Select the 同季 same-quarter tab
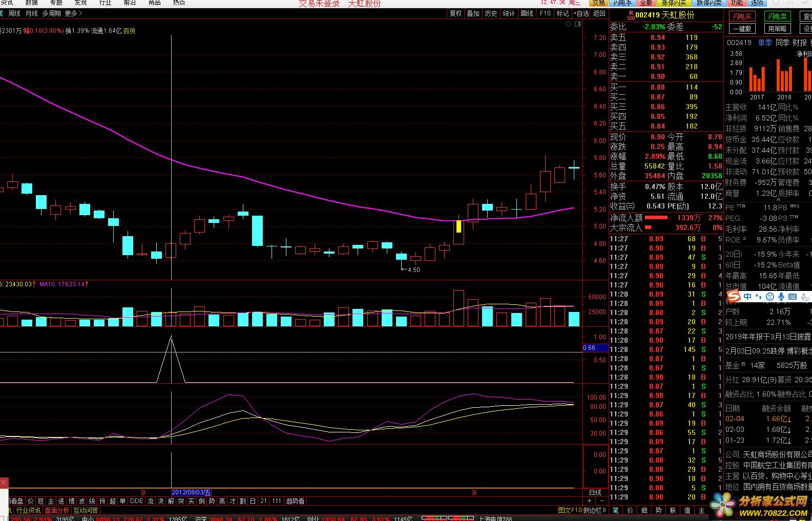Screen dimensions: 812x521 [x=782, y=43]
